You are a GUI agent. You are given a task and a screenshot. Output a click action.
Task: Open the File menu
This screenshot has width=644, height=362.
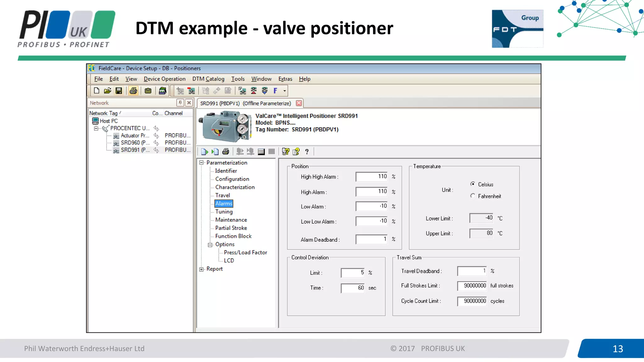pyautogui.click(x=98, y=79)
